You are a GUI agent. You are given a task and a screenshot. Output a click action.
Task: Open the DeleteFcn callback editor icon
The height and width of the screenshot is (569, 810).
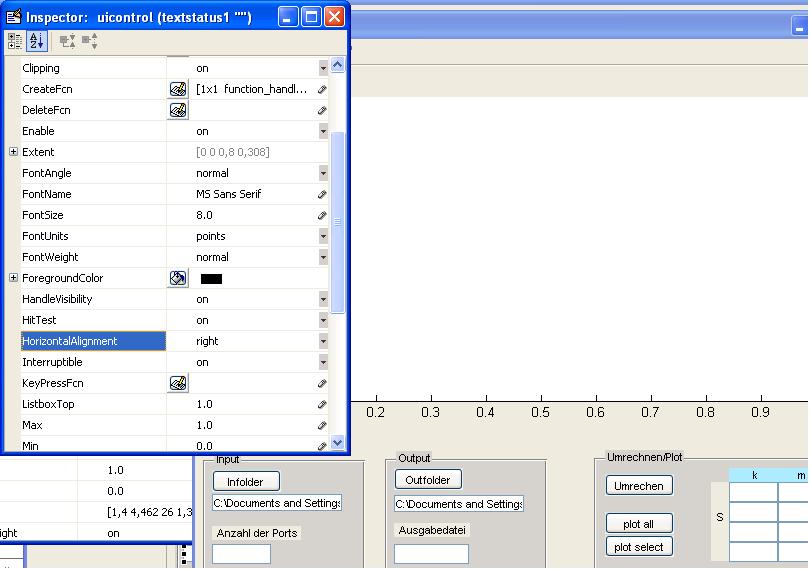coord(178,110)
